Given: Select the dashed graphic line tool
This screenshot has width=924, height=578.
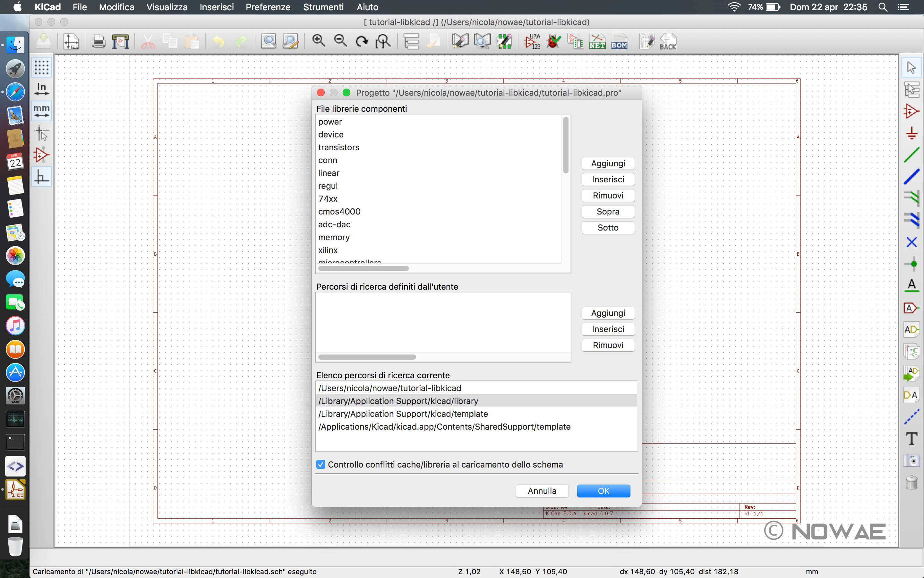Looking at the screenshot, I should (x=912, y=417).
